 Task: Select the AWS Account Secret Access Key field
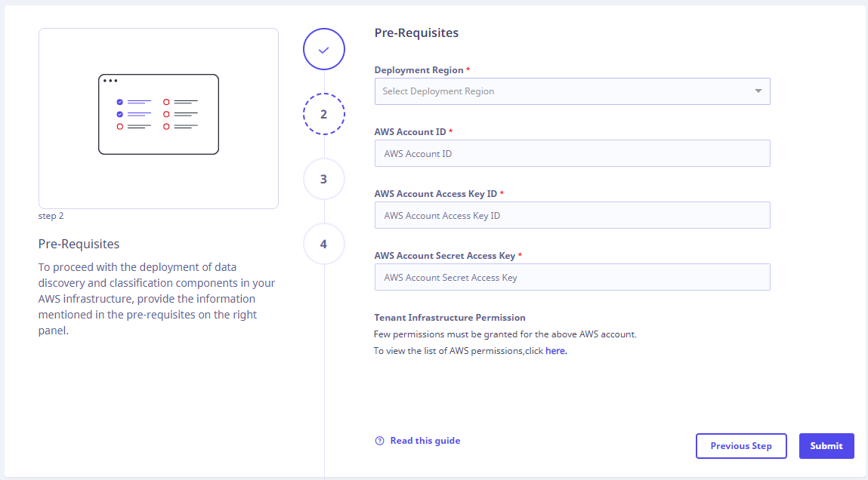[x=572, y=277]
